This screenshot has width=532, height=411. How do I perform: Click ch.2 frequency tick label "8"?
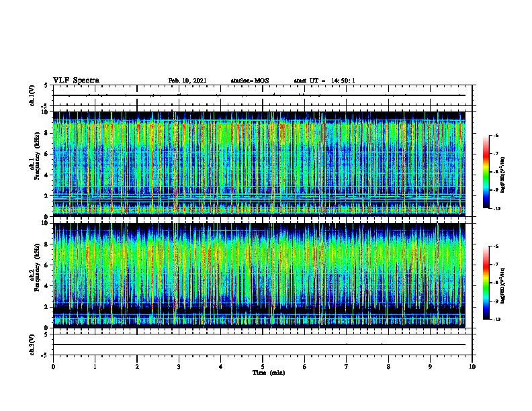point(47,244)
